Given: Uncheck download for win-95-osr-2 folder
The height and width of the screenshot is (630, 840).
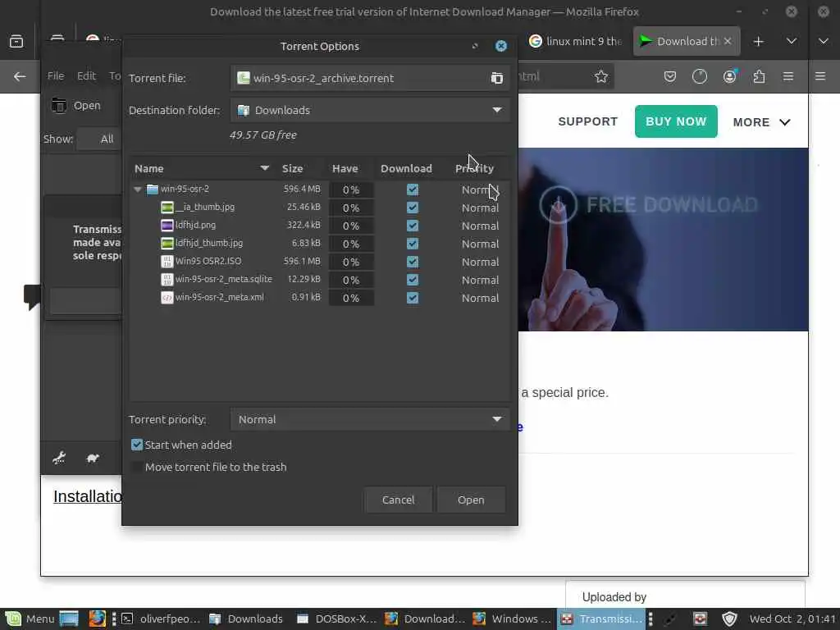Looking at the screenshot, I should click(412, 189).
